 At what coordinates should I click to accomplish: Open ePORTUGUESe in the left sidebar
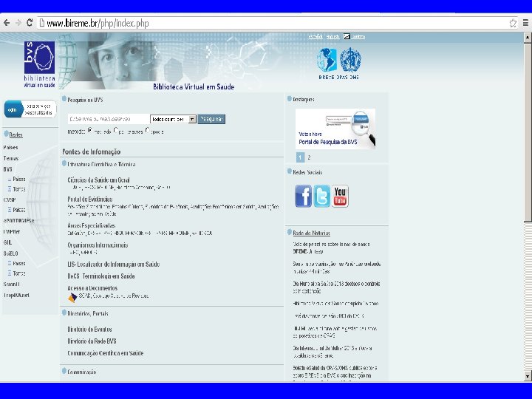18,220
